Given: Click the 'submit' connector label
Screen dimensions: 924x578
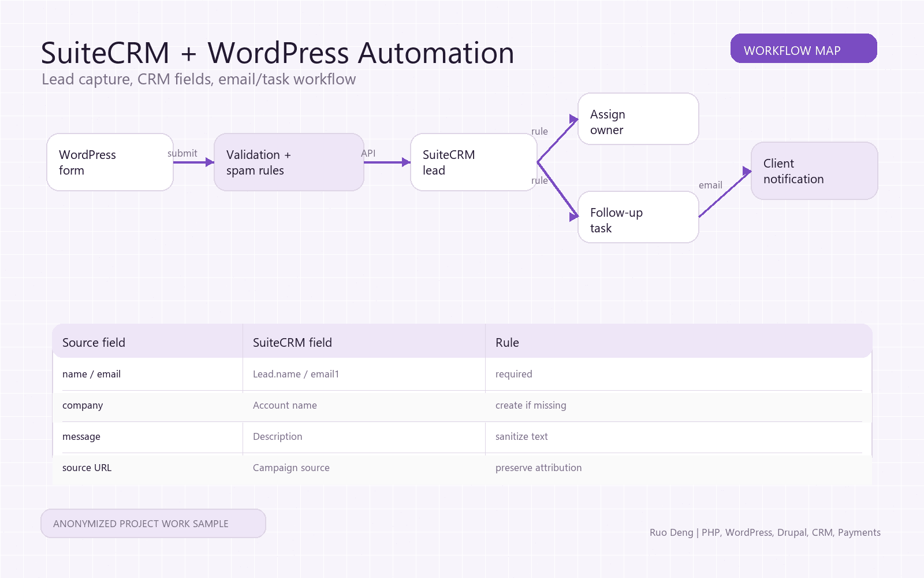Looking at the screenshot, I should pyautogui.click(x=182, y=153).
